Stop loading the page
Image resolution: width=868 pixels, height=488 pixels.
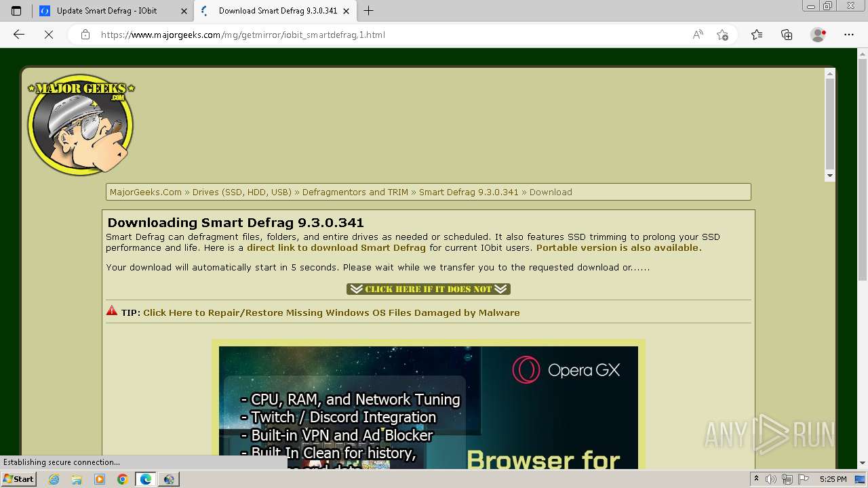pyautogui.click(x=49, y=35)
